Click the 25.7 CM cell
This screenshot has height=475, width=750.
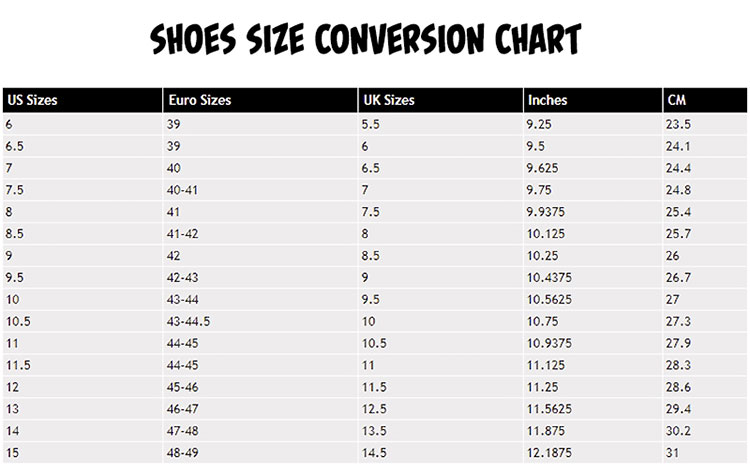tap(705, 233)
